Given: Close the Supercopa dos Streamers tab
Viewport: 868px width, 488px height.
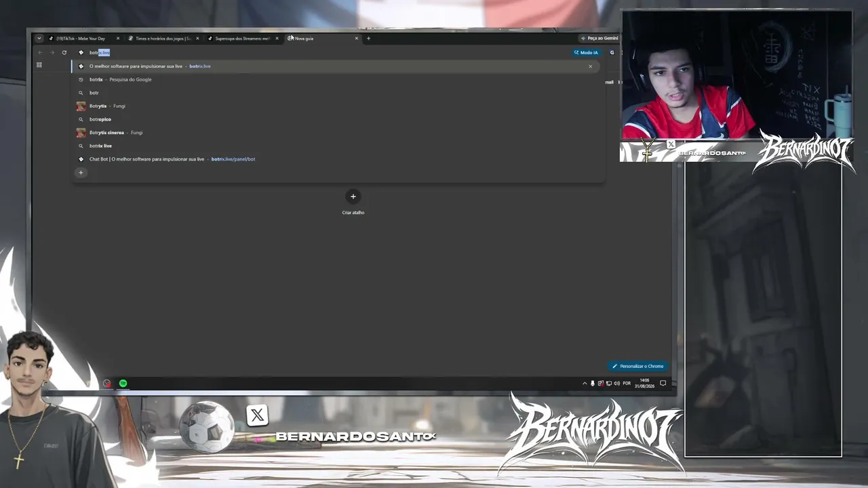Looking at the screenshot, I should [x=277, y=39].
